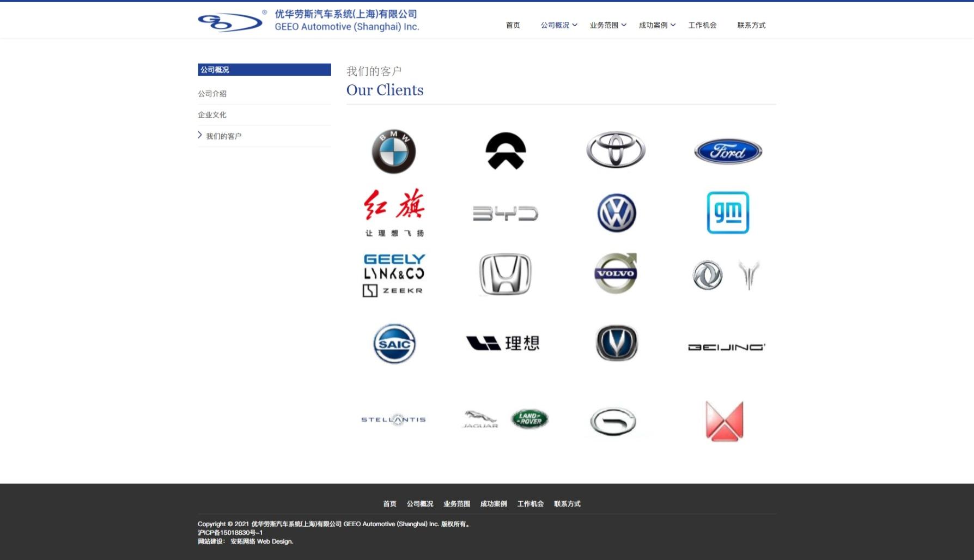Viewport: 974px width, 560px height.
Task: Open 首页 in the top navigation
Action: point(513,25)
